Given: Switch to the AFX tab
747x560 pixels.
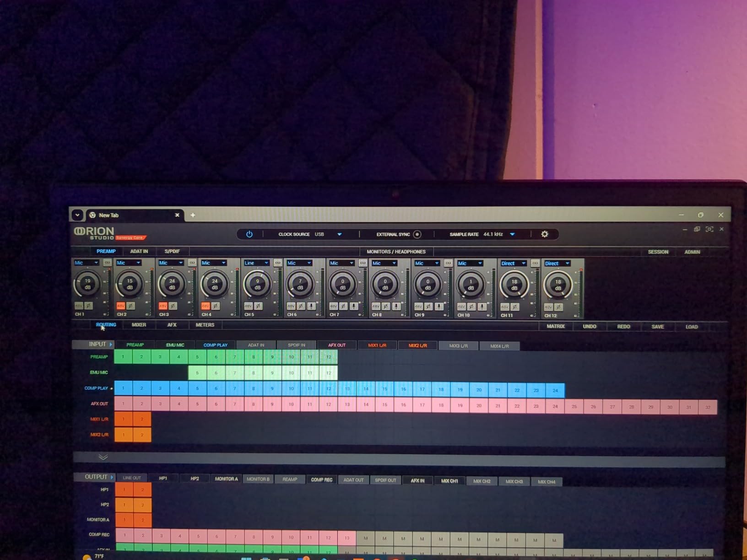Looking at the screenshot, I should click(172, 325).
